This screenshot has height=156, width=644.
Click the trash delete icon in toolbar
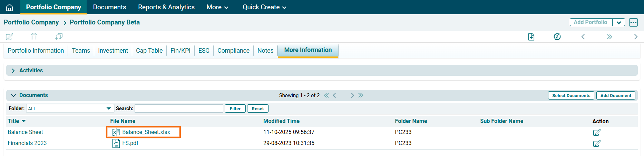click(34, 37)
